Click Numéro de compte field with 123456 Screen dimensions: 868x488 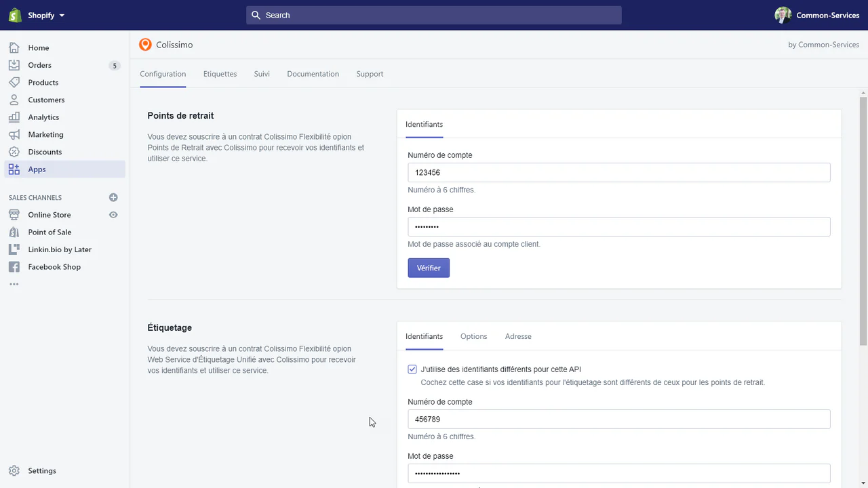point(619,172)
